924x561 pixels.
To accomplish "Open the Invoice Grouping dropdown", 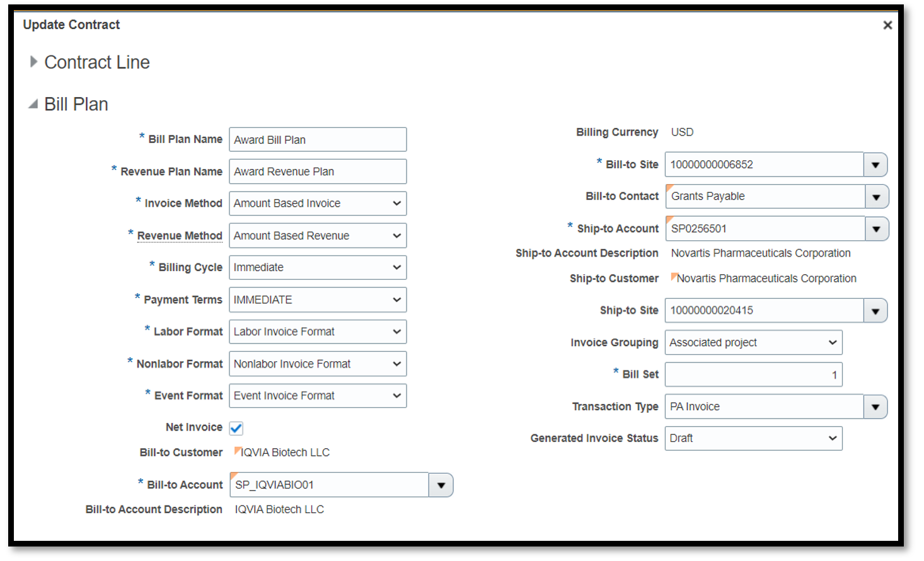I will (754, 342).
